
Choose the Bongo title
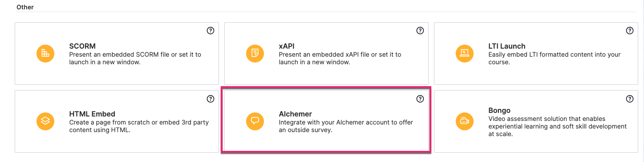point(499,110)
